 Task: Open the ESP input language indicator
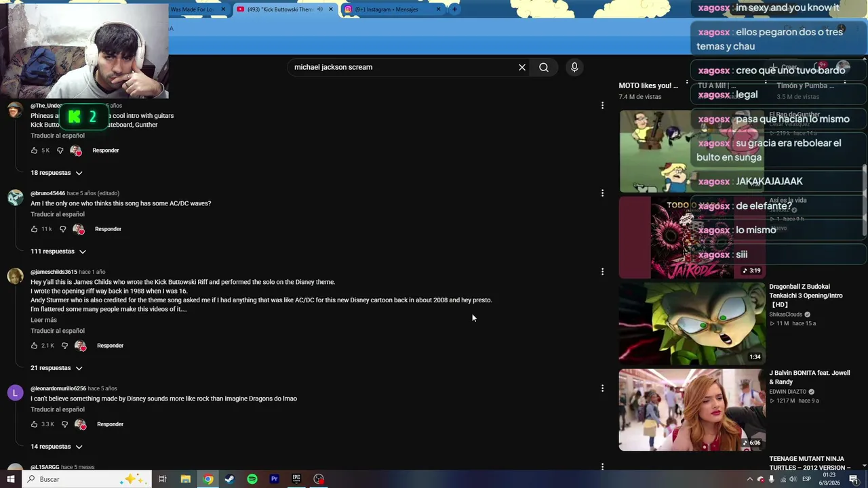(x=807, y=479)
